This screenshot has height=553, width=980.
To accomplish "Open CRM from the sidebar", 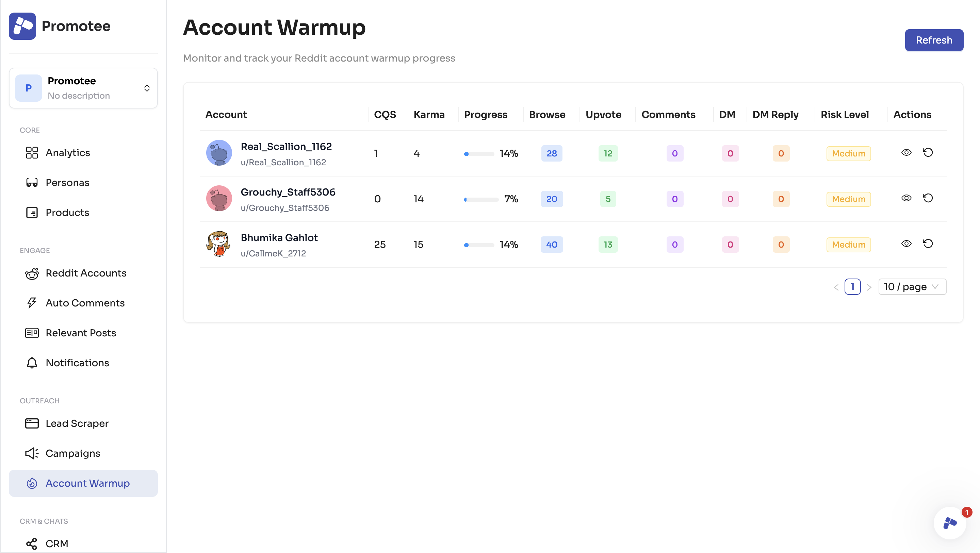I will [83, 544].
